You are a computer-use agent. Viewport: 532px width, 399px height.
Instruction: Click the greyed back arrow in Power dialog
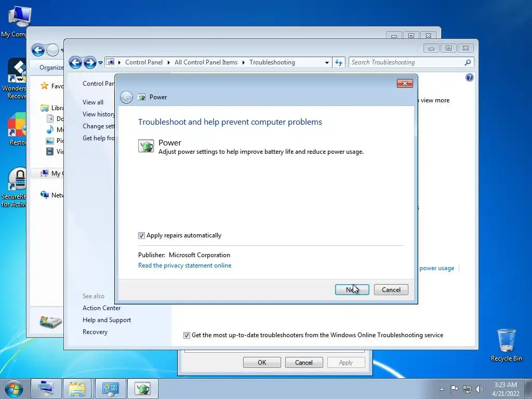tap(126, 97)
